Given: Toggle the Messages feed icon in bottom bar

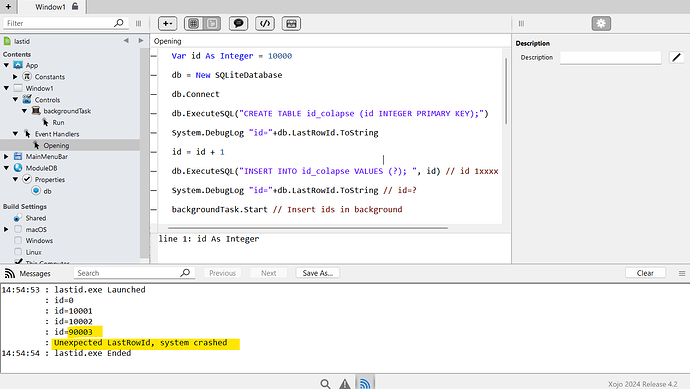Looking at the screenshot, I should click(x=365, y=383).
